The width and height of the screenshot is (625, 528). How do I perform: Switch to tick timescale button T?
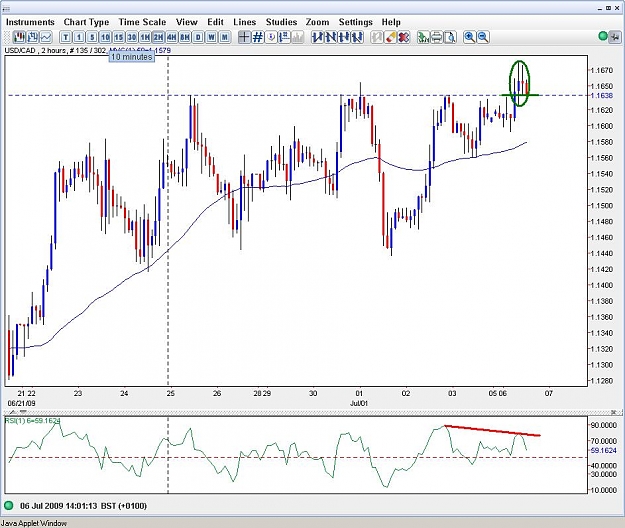[66, 37]
